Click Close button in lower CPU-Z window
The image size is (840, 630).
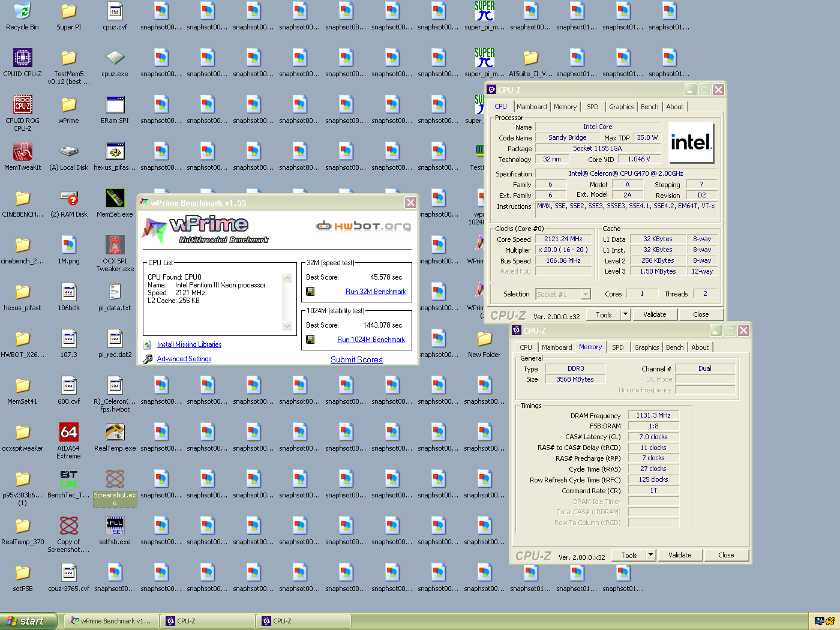click(726, 554)
